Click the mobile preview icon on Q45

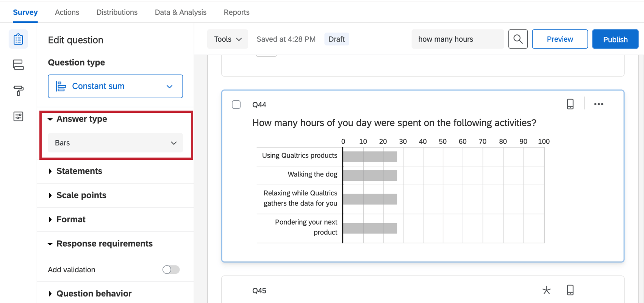click(x=570, y=290)
